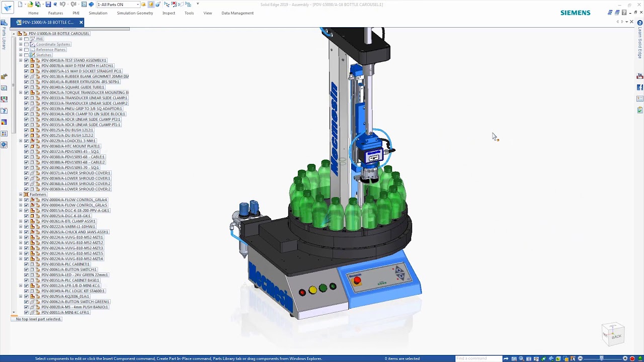Enable the Coordinate Systems checkbox
This screenshot has height=362, width=644.
(26, 44)
